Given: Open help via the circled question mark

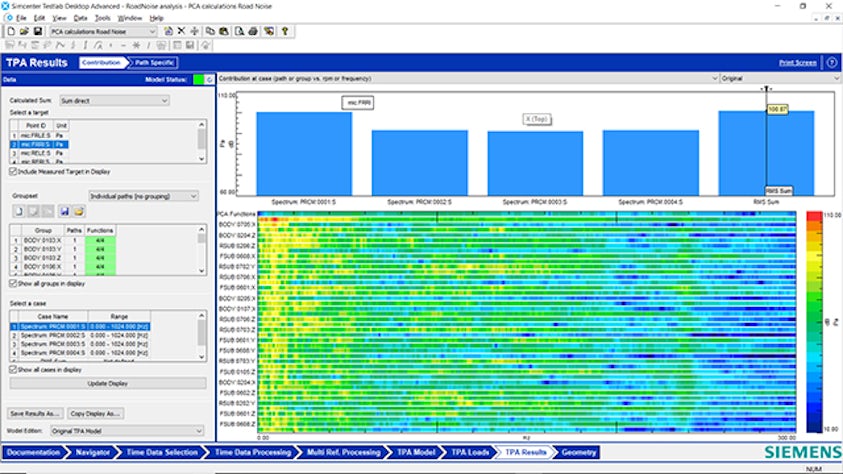Looking at the screenshot, I should coord(832,63).
